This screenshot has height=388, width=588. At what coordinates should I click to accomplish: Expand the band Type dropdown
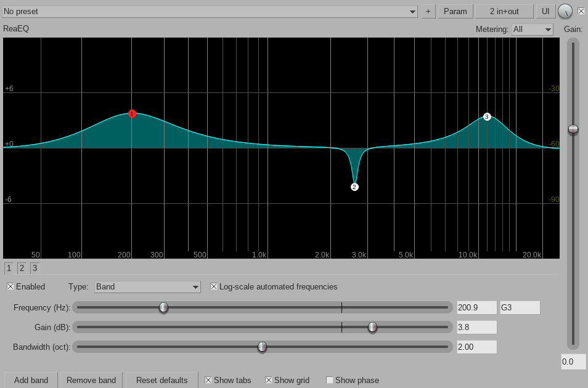(x=148, y=286)
